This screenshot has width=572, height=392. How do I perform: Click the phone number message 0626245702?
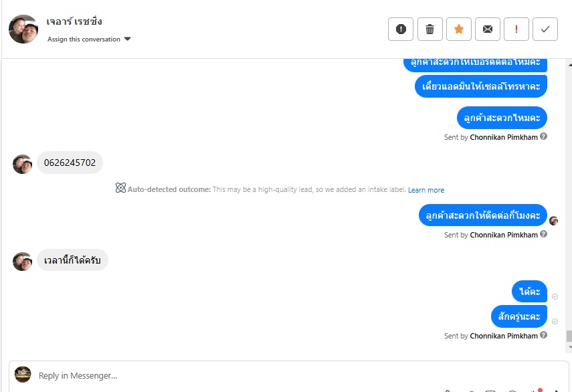[70, 163]
